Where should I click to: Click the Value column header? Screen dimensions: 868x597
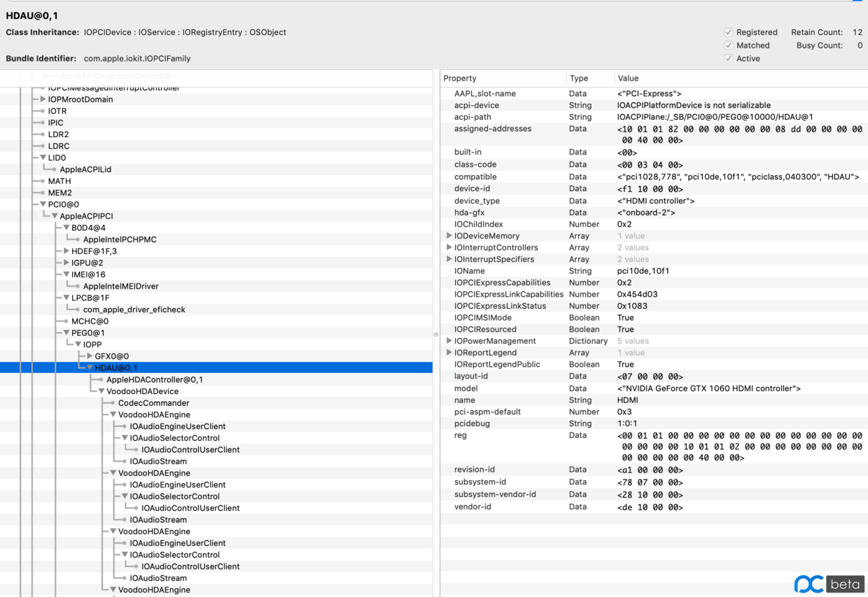point(735,78)
